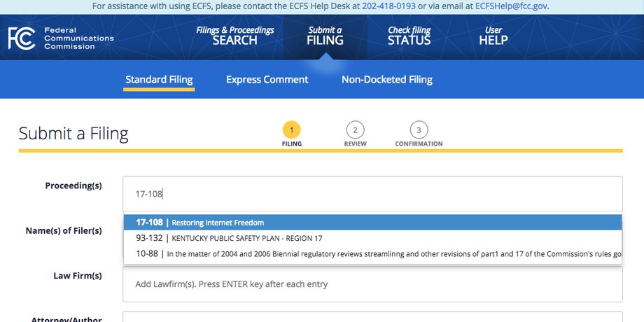Viewport: 644px width, 322px height.
Task: Switch to Express Comment tab
Action: [267, 80]
